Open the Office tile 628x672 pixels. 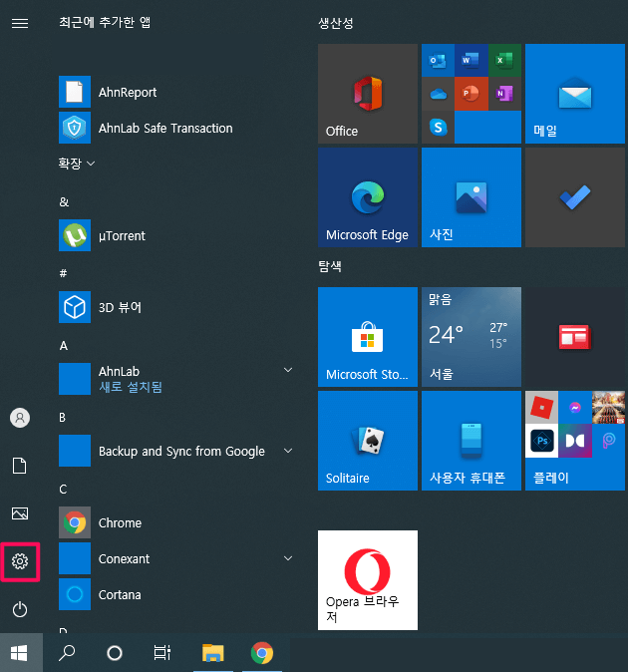pyautogui.click(x=368, y=94)
